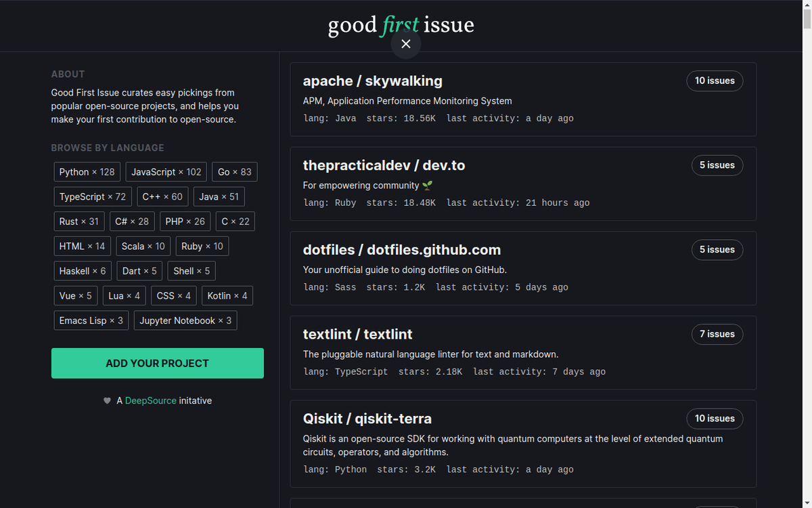The image size is (812, 508).
Task: Choose the Kotlin × 4 tag
Action: pos(227,296)
